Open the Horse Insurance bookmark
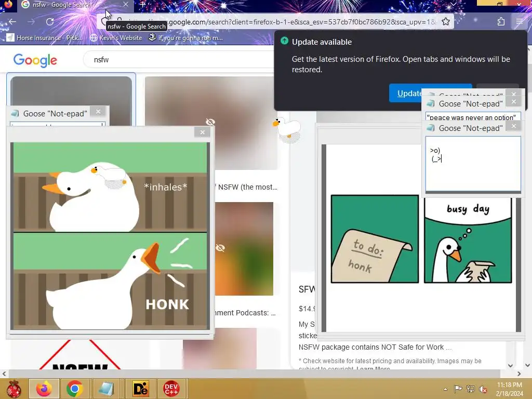 pyautogui.click(x=45, y=37)
